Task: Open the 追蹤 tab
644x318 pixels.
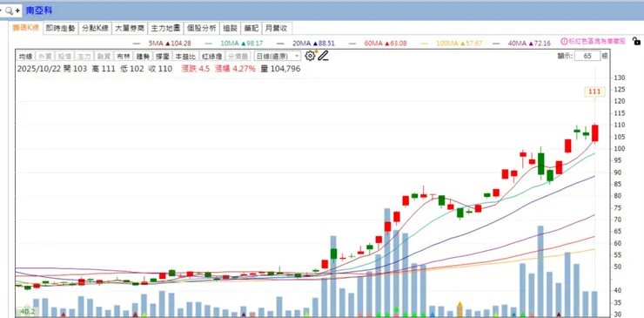Action: [x=230, y=29]
